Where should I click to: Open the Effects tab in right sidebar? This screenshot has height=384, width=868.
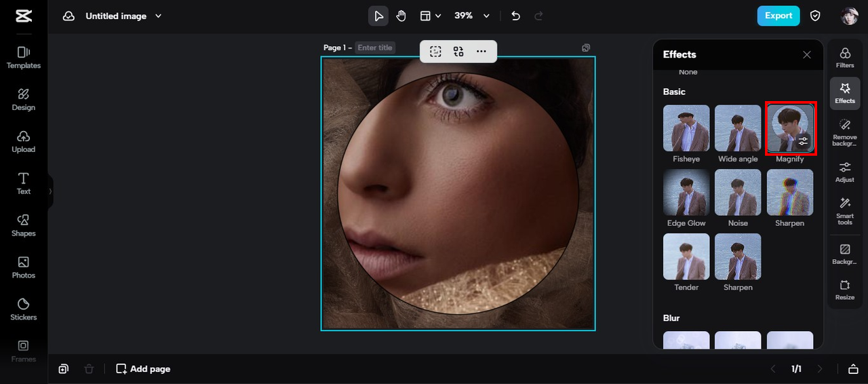point(845,94)
